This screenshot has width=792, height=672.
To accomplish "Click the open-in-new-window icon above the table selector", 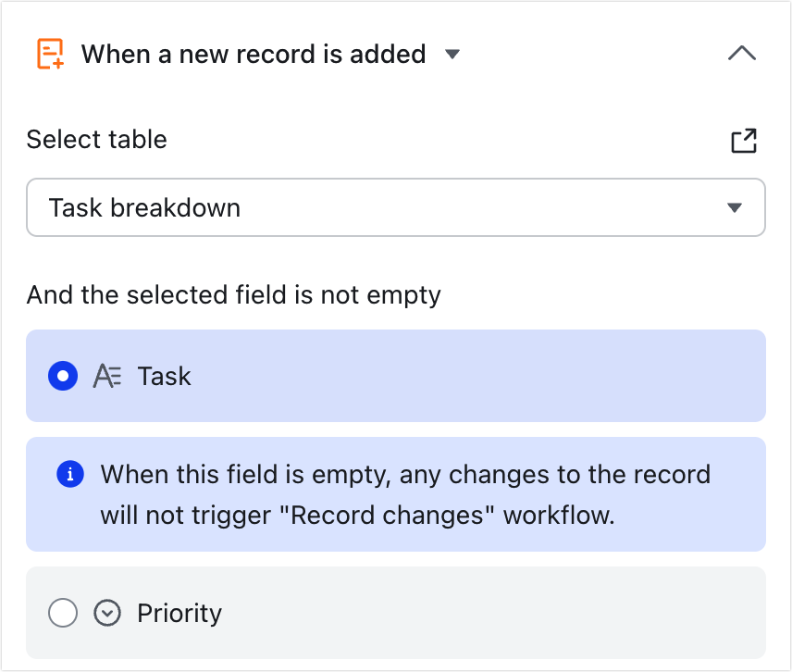I will [745, 140].
